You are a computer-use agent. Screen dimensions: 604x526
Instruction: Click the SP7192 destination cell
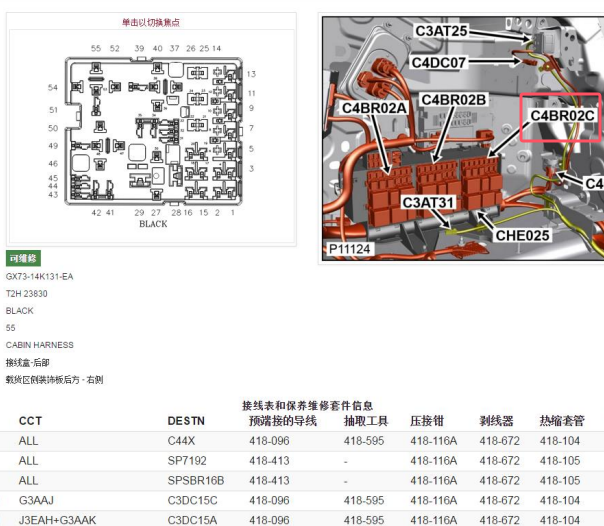187,461
